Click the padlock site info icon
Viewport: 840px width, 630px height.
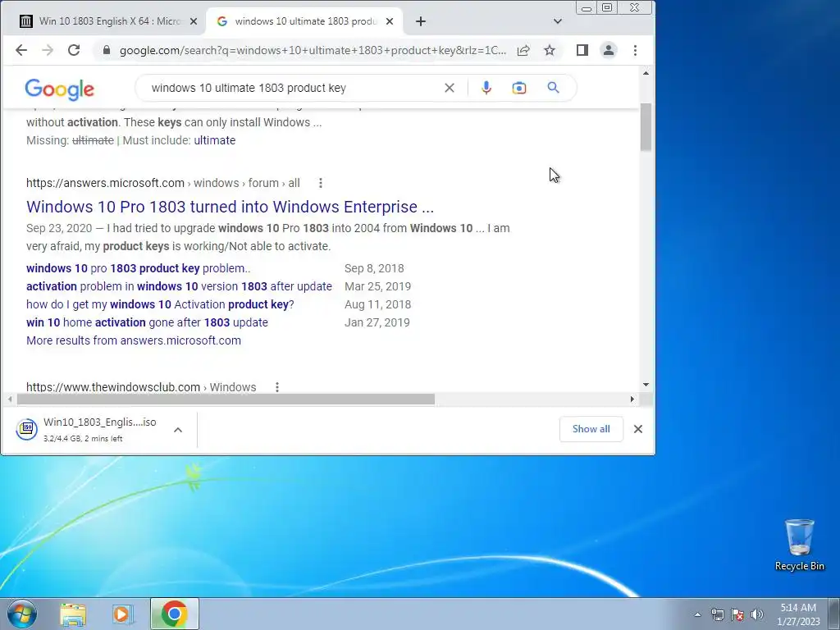coord(106,50)
